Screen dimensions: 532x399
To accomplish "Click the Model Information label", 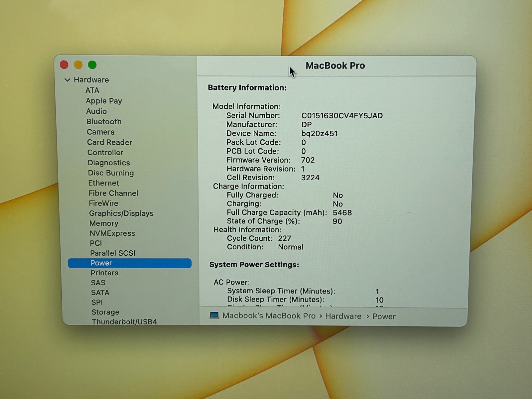I will (246, 106).
